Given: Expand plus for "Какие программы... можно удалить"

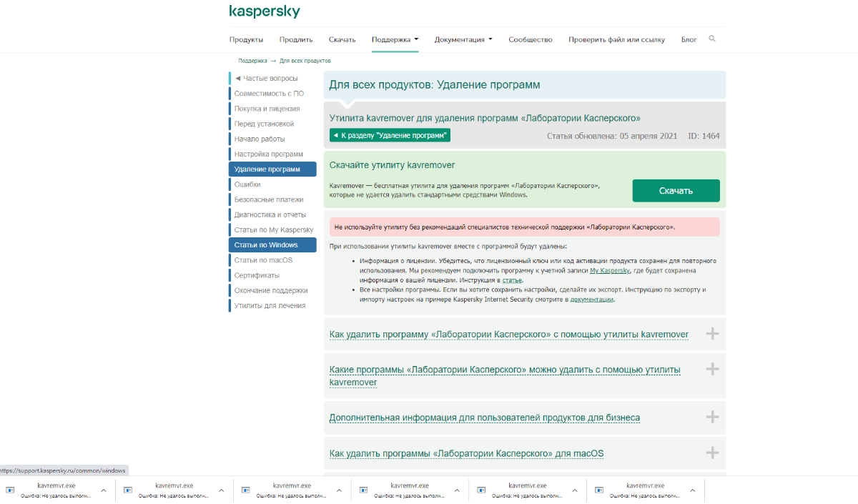Looking at the screenshot, I should point(712,369).
